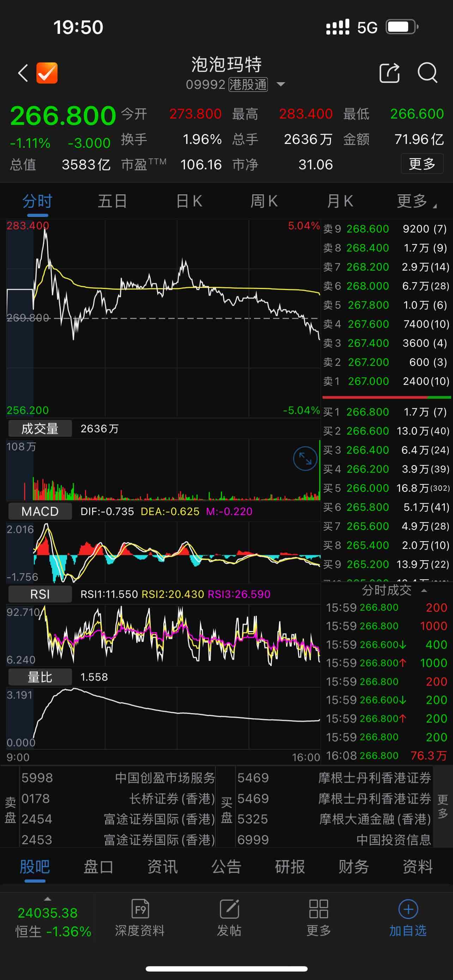Select buy order 买1 at 266.800
Screen dimensions: 453x980
pyautogui.click(x=386, y=412)
